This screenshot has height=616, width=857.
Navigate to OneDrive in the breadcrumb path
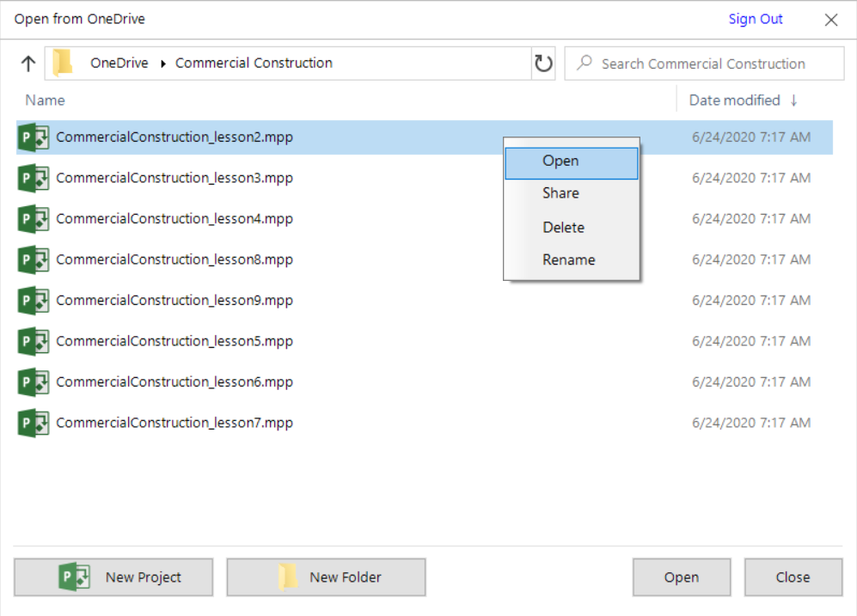point(119,64)
